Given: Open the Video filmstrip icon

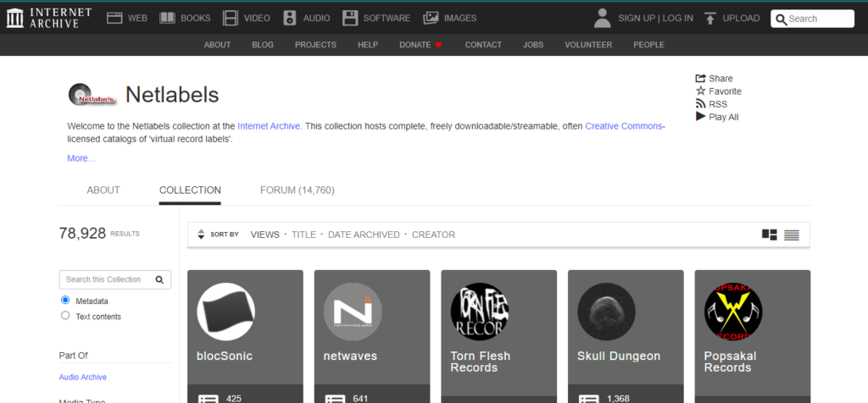Looking at the screenshot, I should (x=231, y=19).
